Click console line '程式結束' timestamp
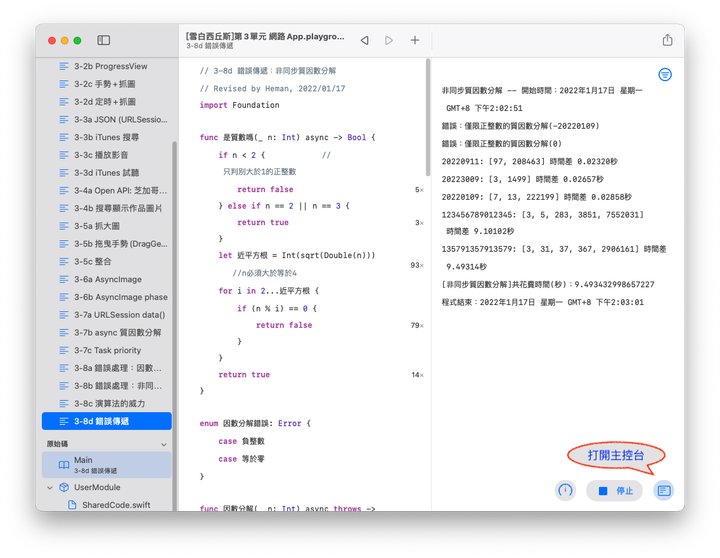This screenshot has width=720, height=558. coord(542,302)
